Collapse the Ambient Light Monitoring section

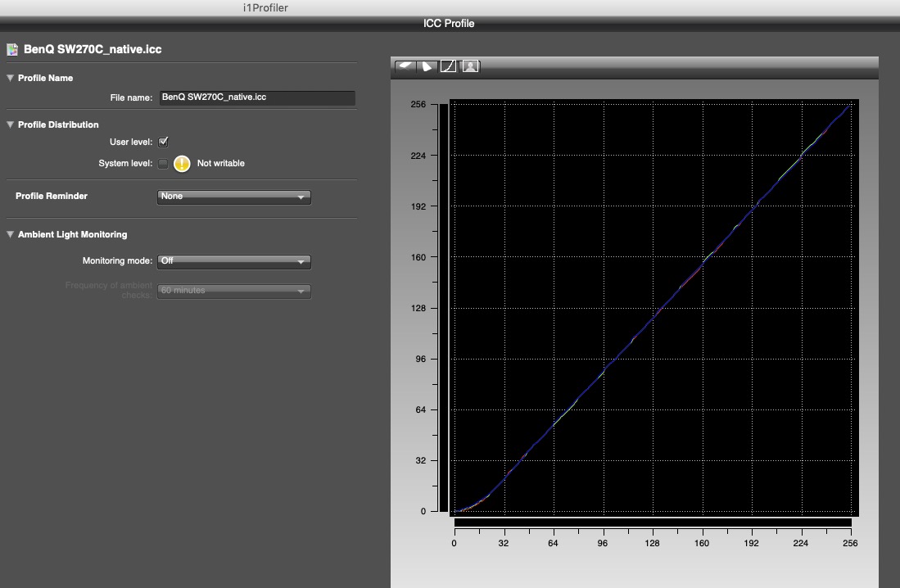[10, 235]
